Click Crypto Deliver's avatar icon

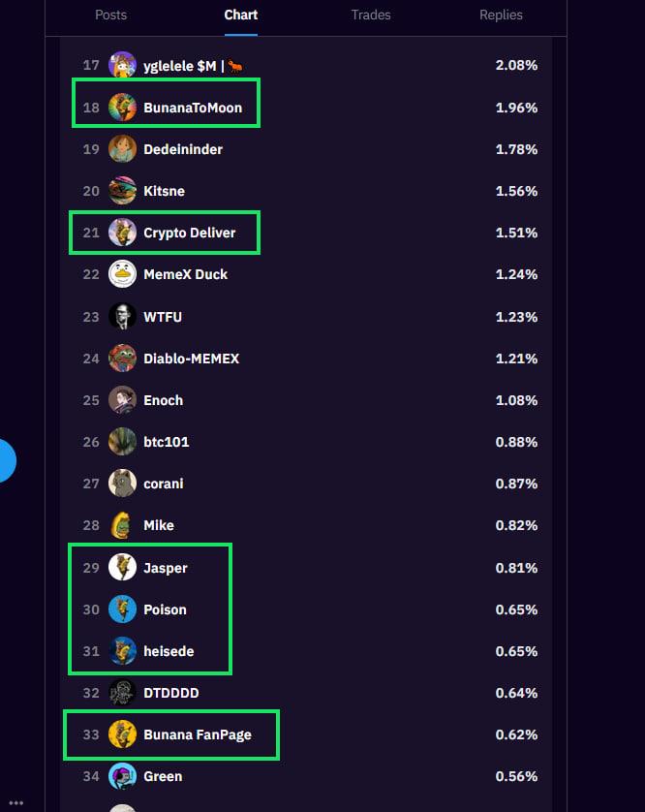[x=122, y=233]
